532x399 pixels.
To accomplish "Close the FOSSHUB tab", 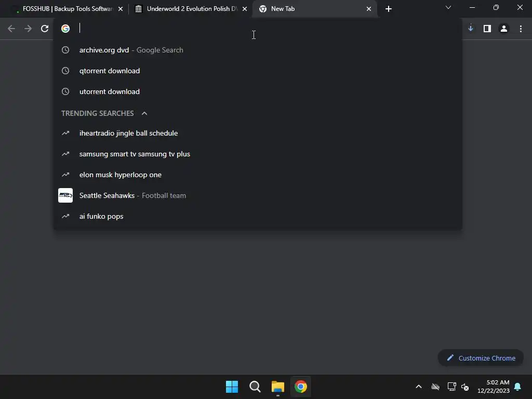I will pos(121,9).
